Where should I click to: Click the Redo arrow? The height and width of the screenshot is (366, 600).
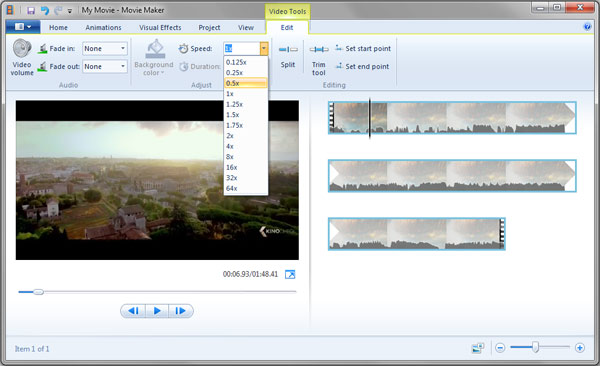point(58,10)
